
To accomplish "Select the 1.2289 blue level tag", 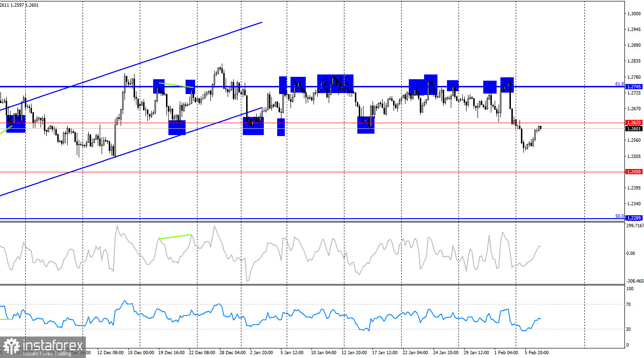I will [634, 218].
